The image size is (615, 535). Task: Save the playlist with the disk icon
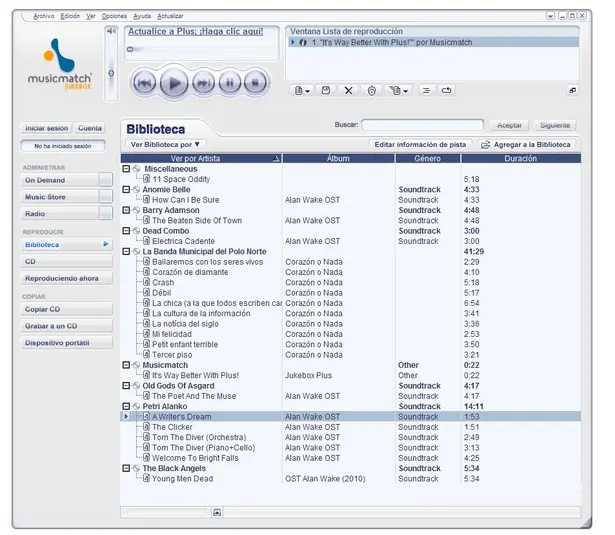click(326, 91)
